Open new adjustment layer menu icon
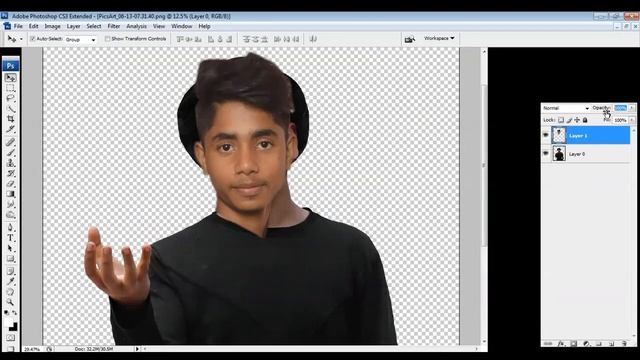Image resolution: width=640 pixels, height=360 pixels. point(586,344)
